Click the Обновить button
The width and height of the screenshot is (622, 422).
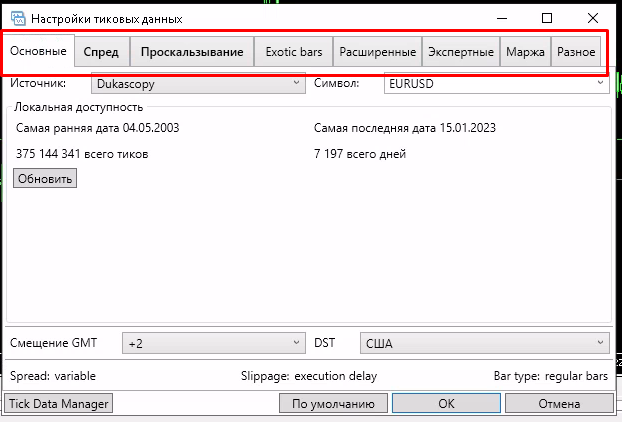[x=45, y=178]
